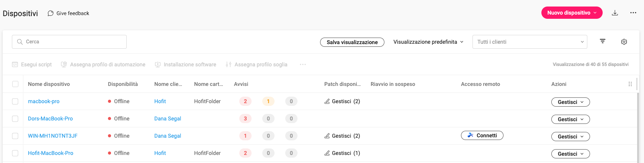Open Visualizzazione predefinita view dropdown
The width and height of the screenshot is (644, 163).
[x=428, y=42]
